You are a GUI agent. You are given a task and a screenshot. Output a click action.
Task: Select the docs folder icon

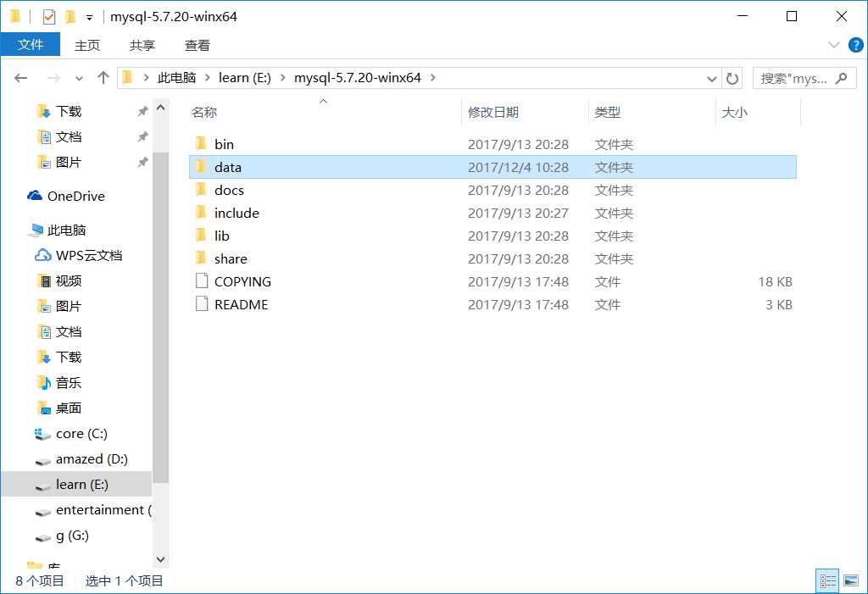(x=201, y=189)
